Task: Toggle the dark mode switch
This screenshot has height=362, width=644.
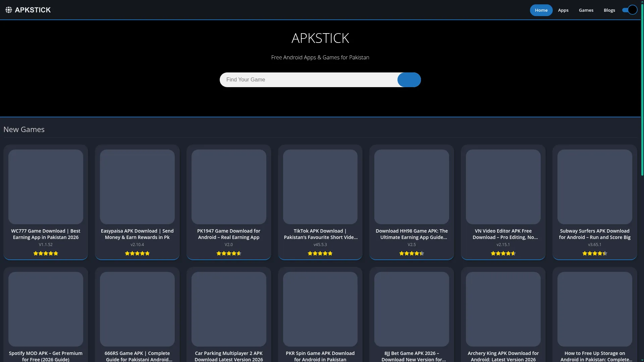Action: click(630, 10)
